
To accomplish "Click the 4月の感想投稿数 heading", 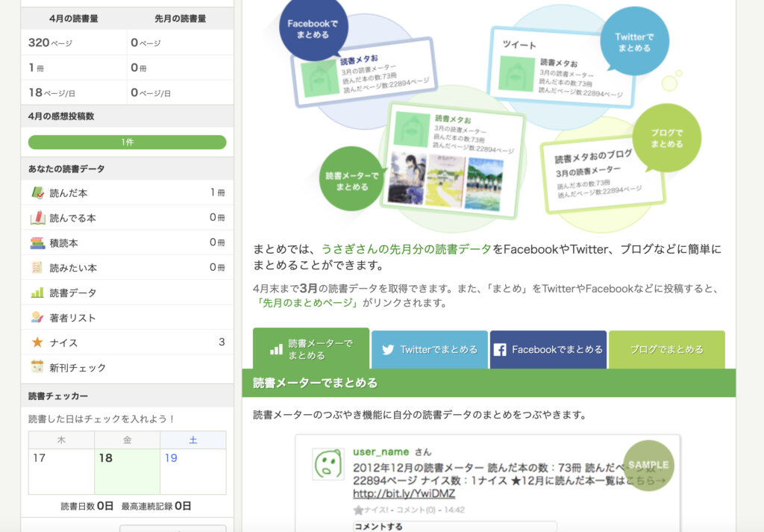I will point(61,116).
